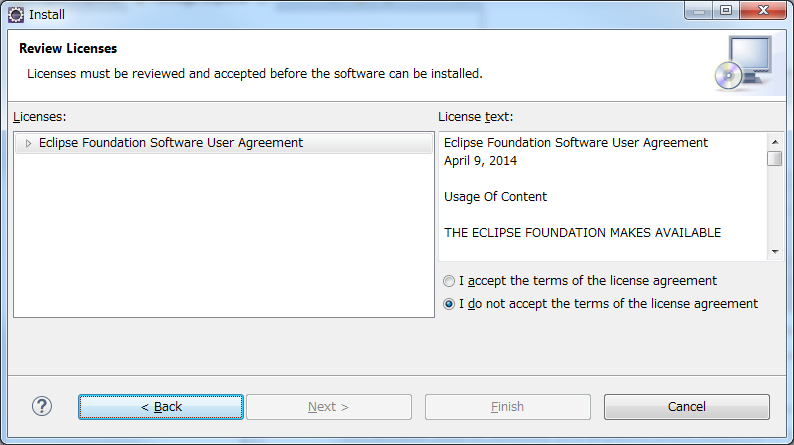Click the Eclipse gear icon in title bar
Screen dimensions: 794x445
[16, 15]
